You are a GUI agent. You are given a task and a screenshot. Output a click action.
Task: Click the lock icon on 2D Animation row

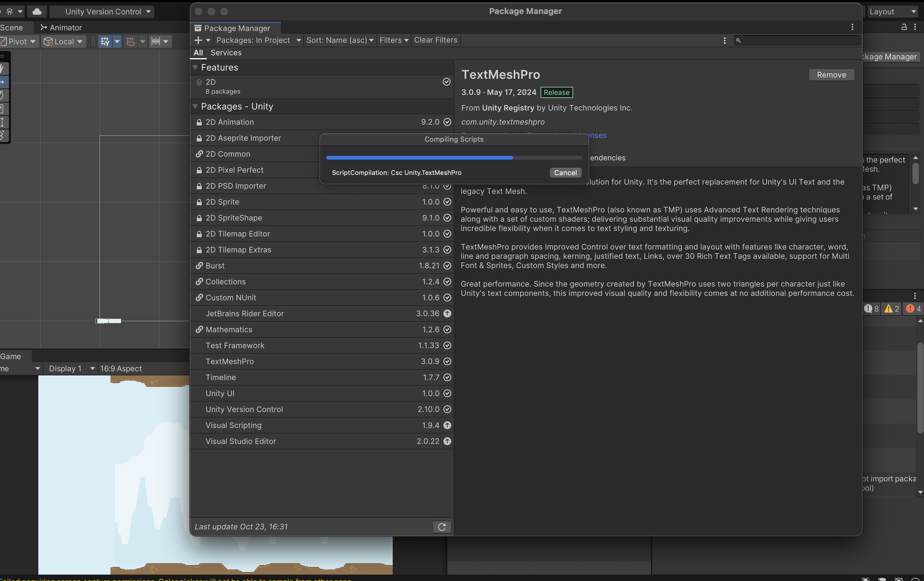pos(199,122)
